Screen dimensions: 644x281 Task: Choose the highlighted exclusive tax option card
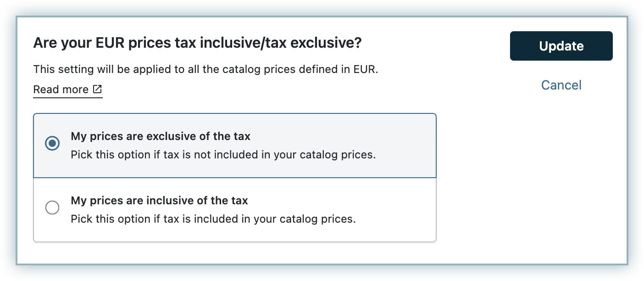[235, 146]
